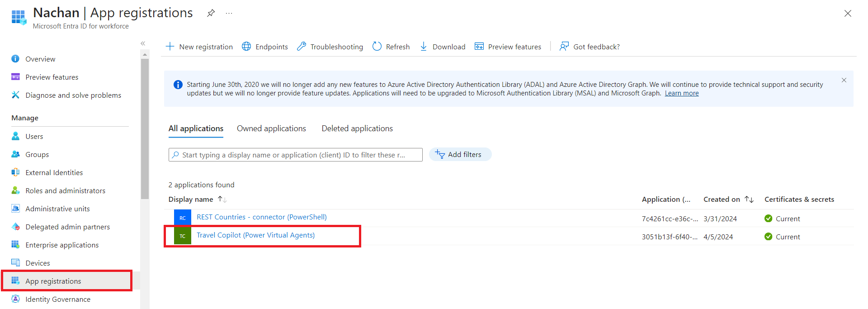Open Endpoints from the toolbar
Viewport: 868px width, 309px height.
click(x=265, y=47)
